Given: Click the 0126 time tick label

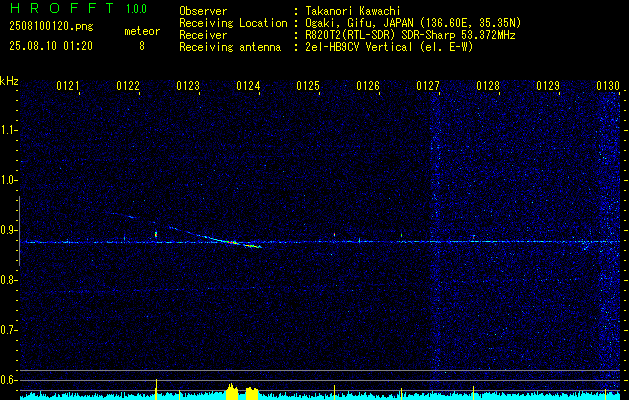Looking at the screenshot, I should pyautogui.click(x=368, y=86).
